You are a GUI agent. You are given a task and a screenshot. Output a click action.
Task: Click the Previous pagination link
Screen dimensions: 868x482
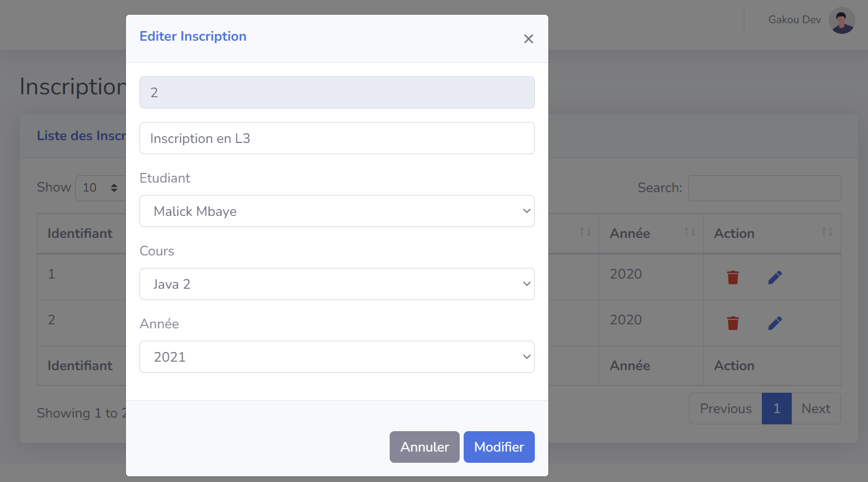click(725, 408)
